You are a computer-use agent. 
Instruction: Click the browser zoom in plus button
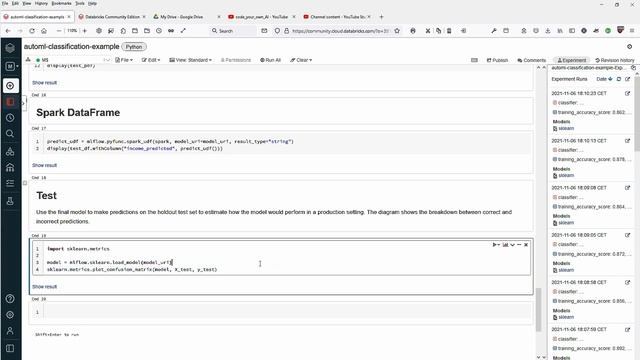[85, 31]
